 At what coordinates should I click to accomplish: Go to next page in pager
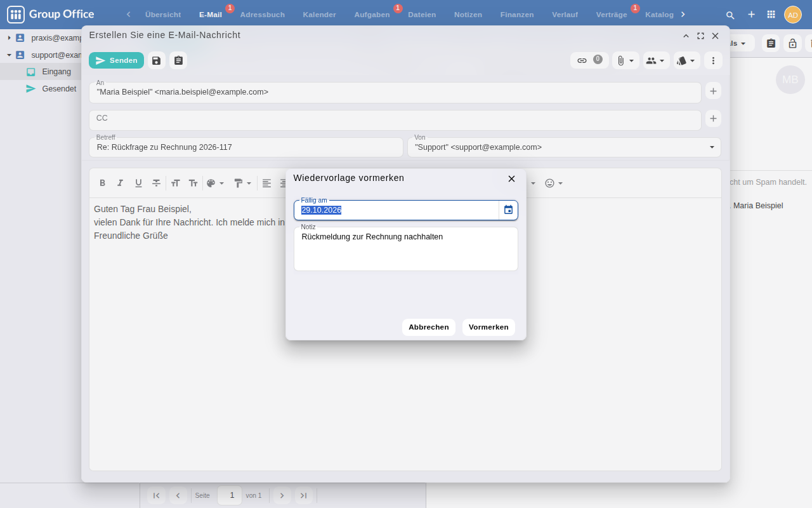pyautogui.click(x=282, y=495)
